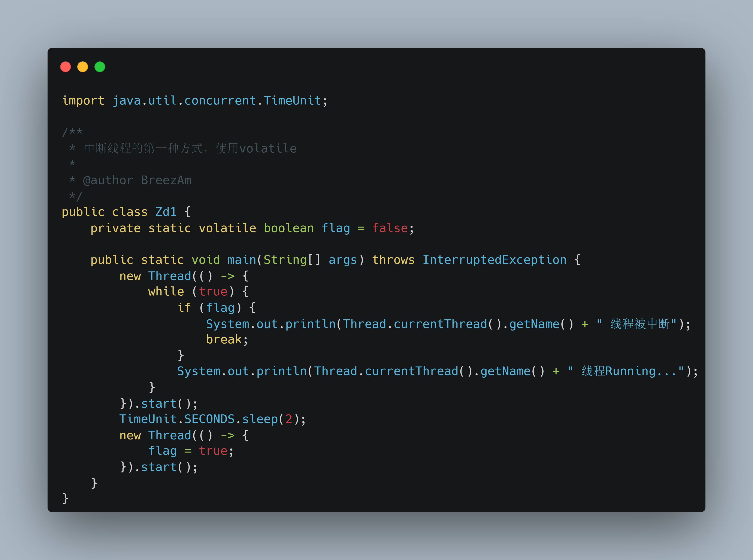Viewport: 753px width, 560px height.
Task: Click the SECONDS constant in the sleep call
Action: point(209,419)
